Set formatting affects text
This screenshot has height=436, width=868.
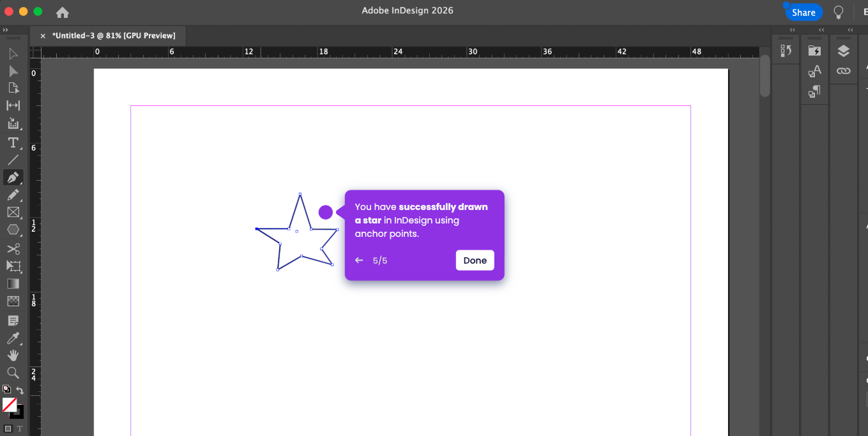19,428
